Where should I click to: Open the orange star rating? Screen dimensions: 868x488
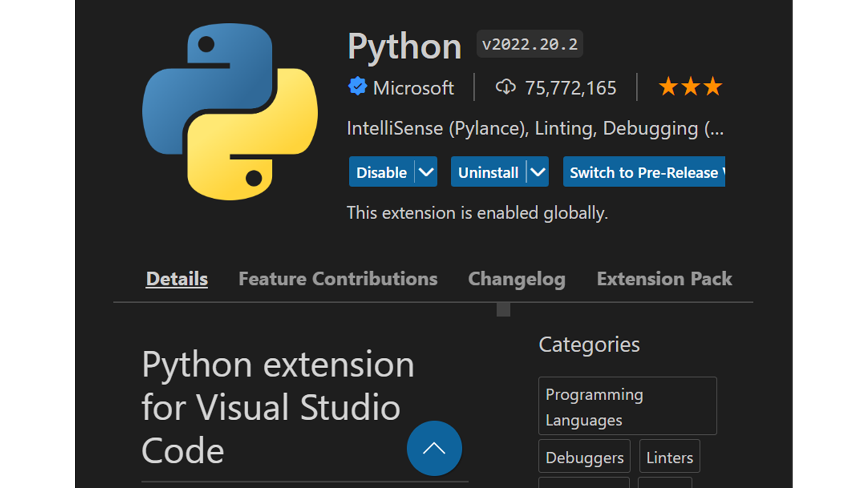[690, 87]
